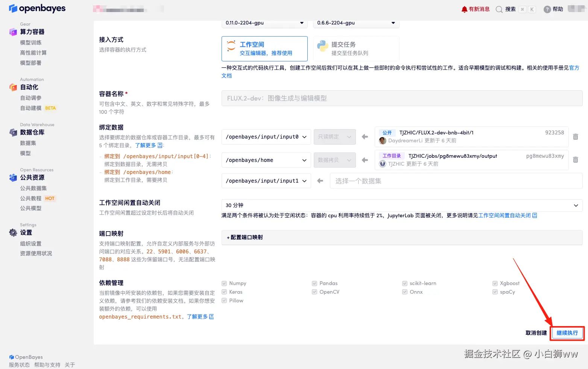Open the 数据拷贝 mode dropdown
This screenshot has height=369, width=588.
pos(334,160)
